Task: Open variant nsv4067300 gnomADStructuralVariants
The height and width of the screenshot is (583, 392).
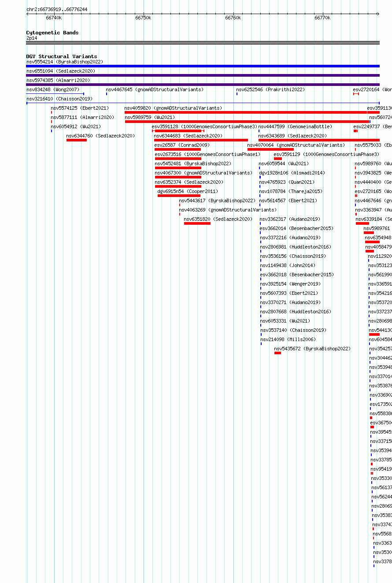Action: pyautogui.click(x=203, y=173)
